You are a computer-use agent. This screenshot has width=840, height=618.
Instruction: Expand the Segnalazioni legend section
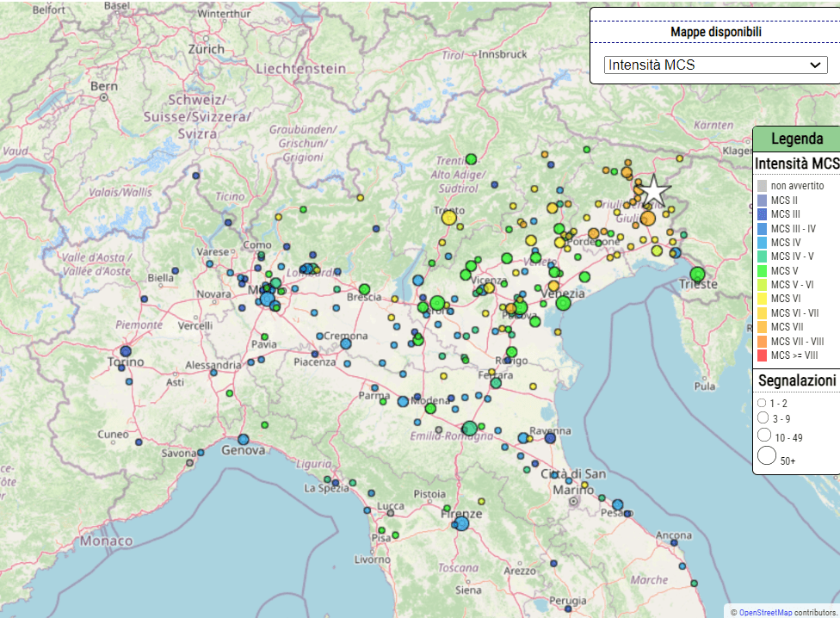795,379
